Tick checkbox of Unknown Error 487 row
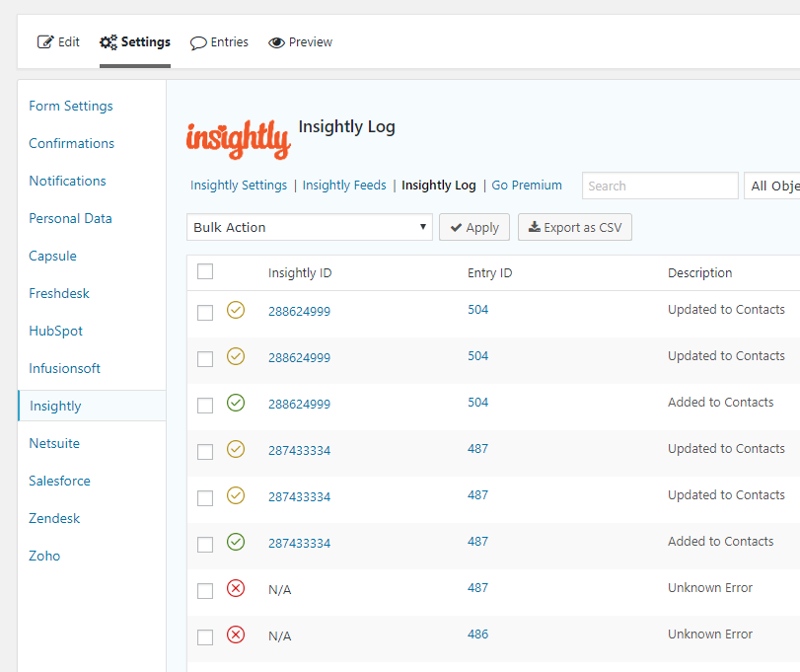 (205, 591)
